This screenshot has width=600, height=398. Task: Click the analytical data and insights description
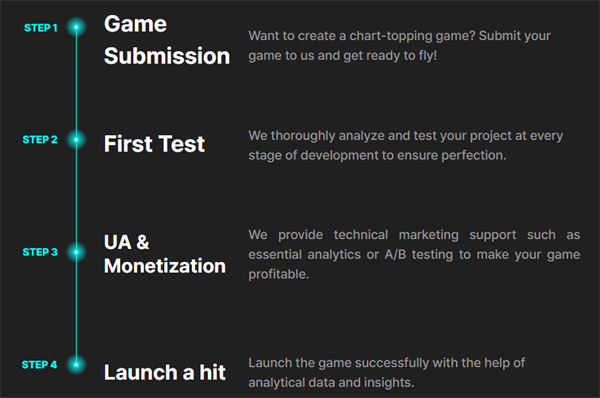[x=386, y=372]
